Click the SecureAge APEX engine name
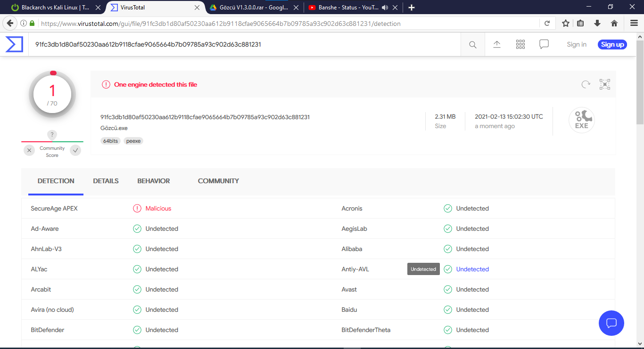This screenshot has height=349, width=644. click(54, 208)
